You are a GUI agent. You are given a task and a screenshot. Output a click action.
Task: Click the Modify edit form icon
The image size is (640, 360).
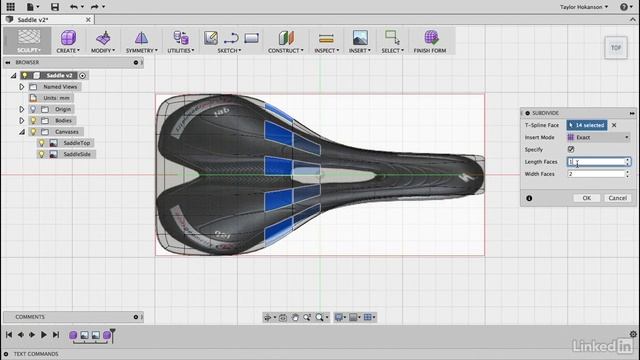103,38
